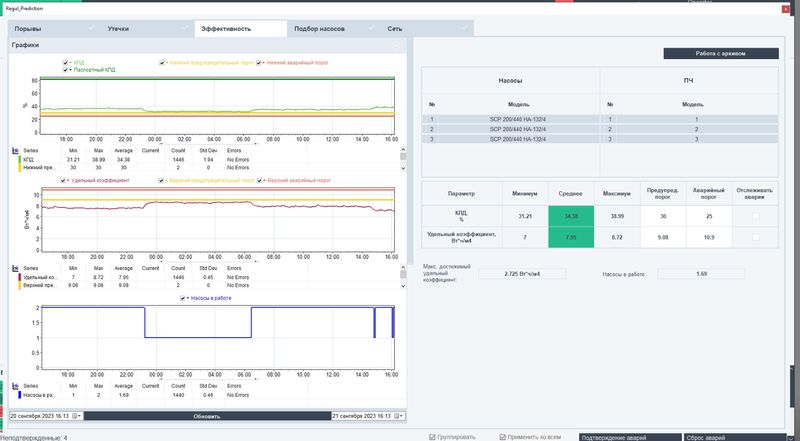This screenshot has height=441, width=800.
Task: Click the Работа с архивом button
Action: (720, 53)
